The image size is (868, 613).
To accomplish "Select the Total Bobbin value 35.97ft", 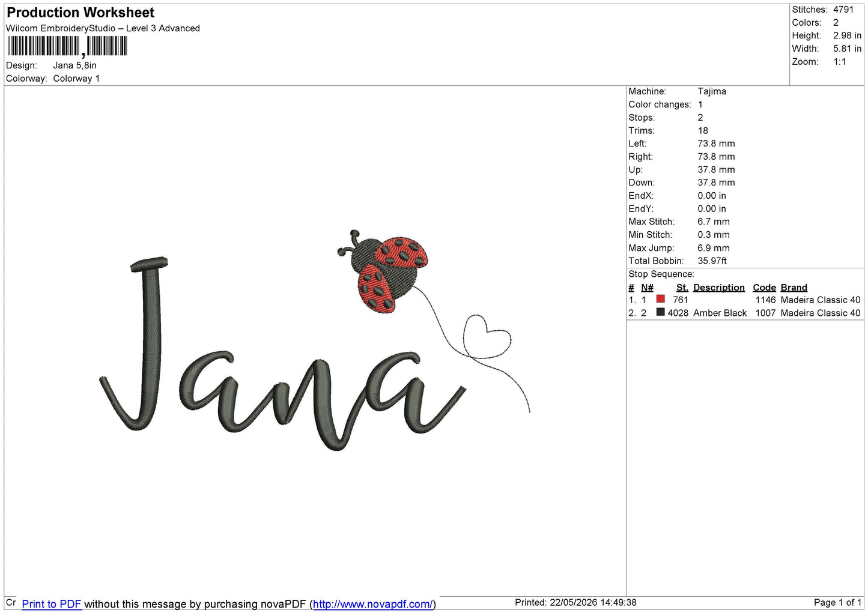I will tap(712, 261).
